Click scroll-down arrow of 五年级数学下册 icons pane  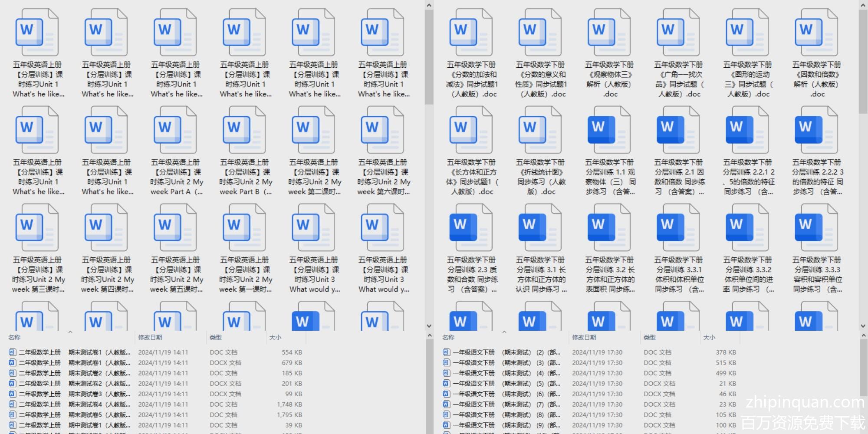click(863, 326)
